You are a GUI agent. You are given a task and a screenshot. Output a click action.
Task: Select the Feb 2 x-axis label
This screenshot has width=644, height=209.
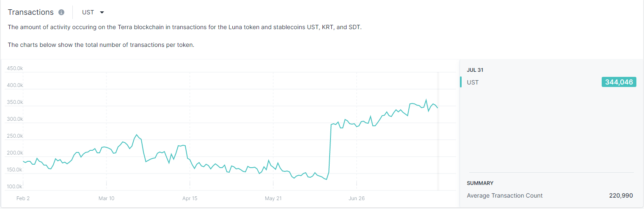[x=23, y=198]
